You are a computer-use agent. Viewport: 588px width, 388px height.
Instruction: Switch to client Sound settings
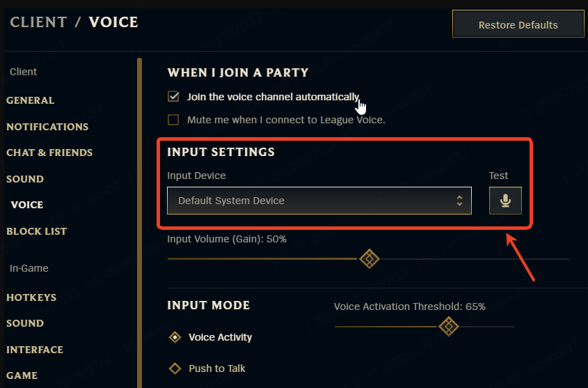[25, 179]
